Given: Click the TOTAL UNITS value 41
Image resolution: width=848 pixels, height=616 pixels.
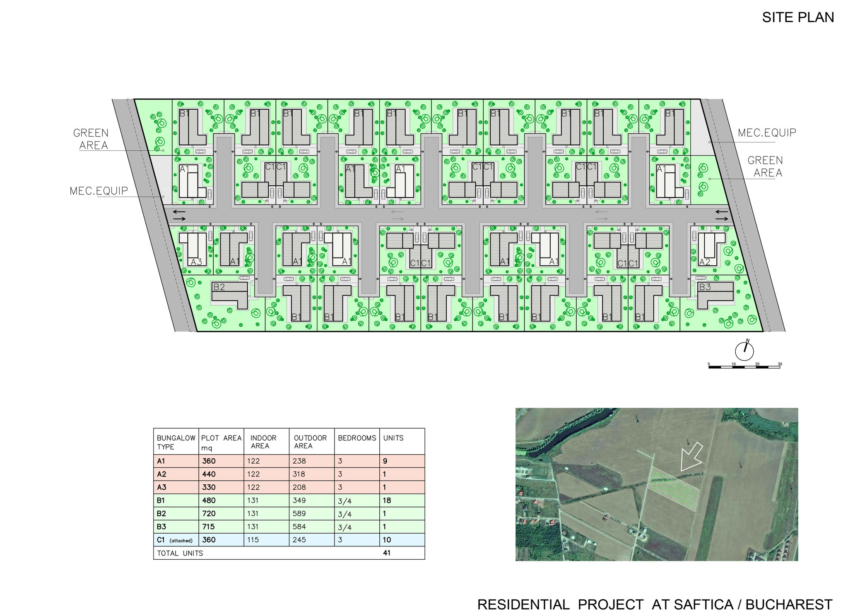Looking at the screenshot, I should 387,553.
